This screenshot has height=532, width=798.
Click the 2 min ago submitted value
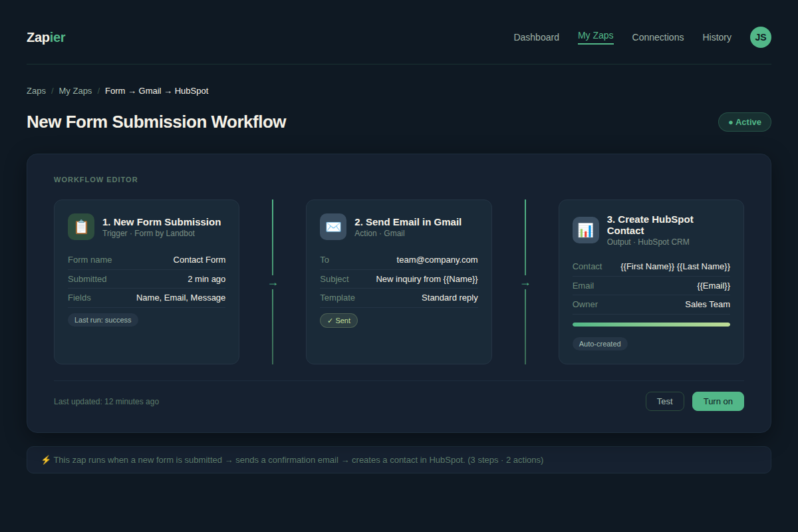point(207,279)
